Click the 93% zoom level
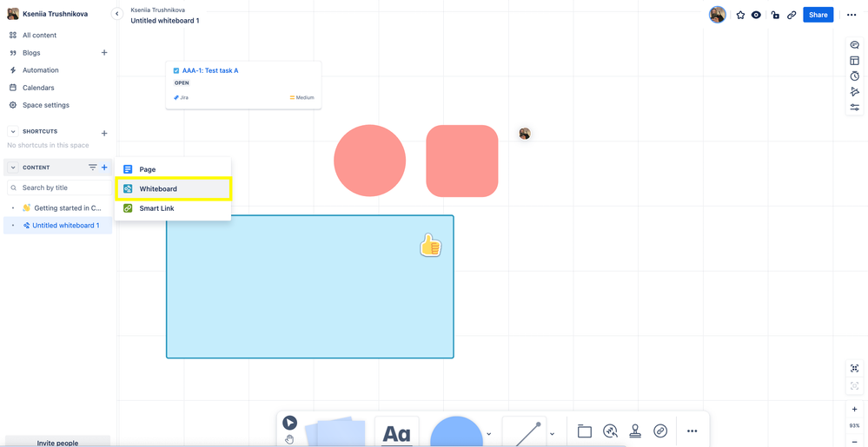This screenshot has width=868, height=447. (854, 425)
